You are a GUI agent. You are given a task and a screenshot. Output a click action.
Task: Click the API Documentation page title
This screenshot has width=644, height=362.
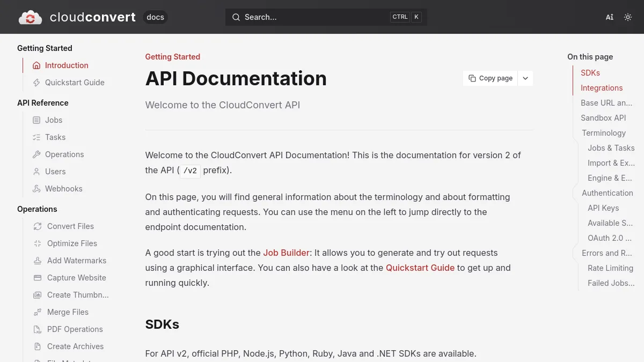[x=236, y=78]
